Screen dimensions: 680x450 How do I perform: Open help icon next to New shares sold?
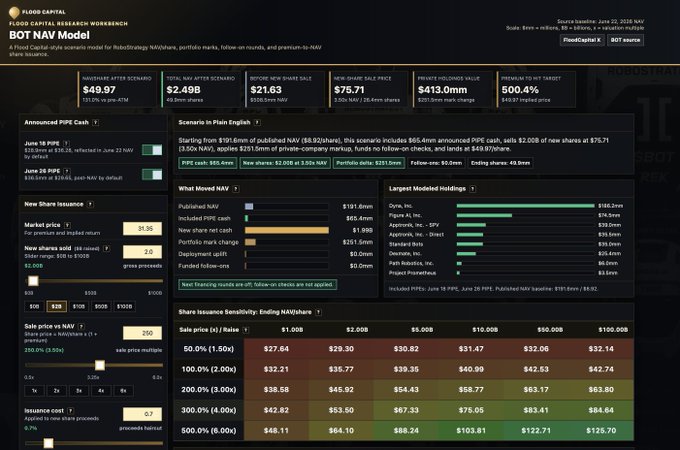pyautogui.click(x=106, y=248)
